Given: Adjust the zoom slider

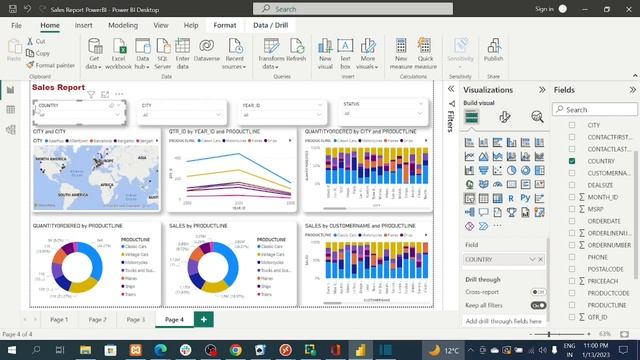Looking at the screenshot, I should (549, 334).
